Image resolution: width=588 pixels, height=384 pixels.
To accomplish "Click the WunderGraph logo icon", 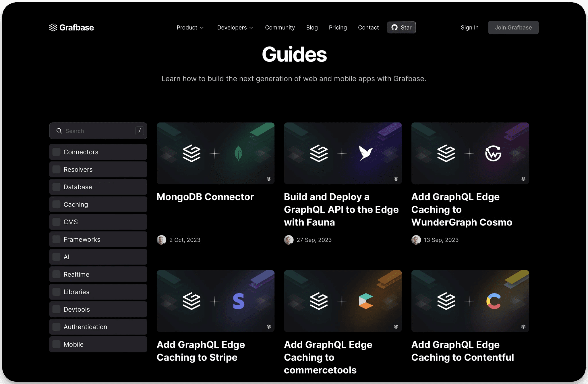I will pos(493,153).
